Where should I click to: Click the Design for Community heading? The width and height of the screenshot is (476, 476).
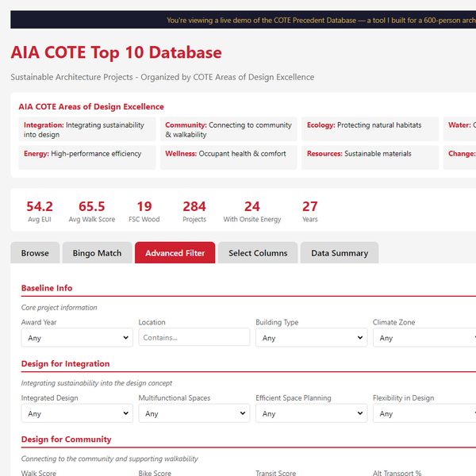[x=66, y=439]
